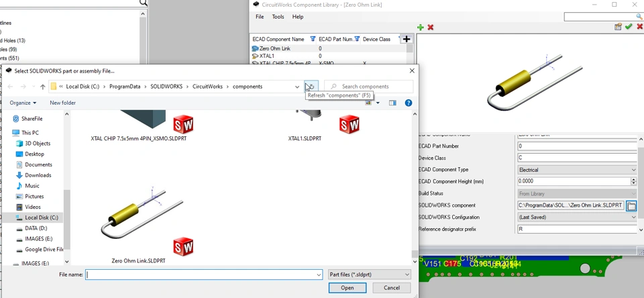Expand the address bar history dropdown
644x298 pixels.
pyautogui.click(x=297, y=87)
